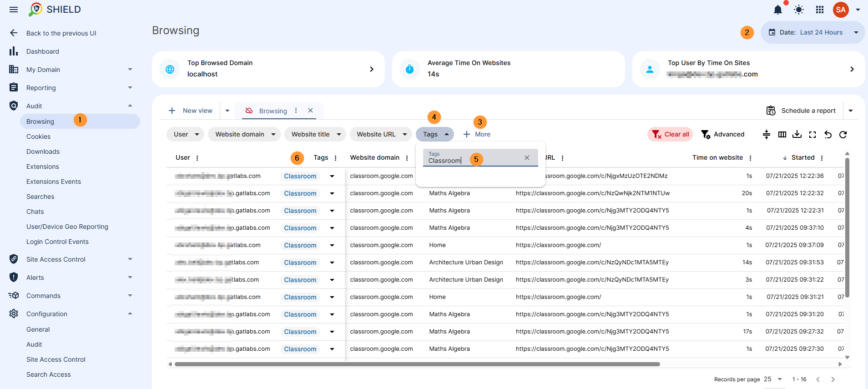Close the Browsing view tab
868x389 pixels.
tap(310, 111)
